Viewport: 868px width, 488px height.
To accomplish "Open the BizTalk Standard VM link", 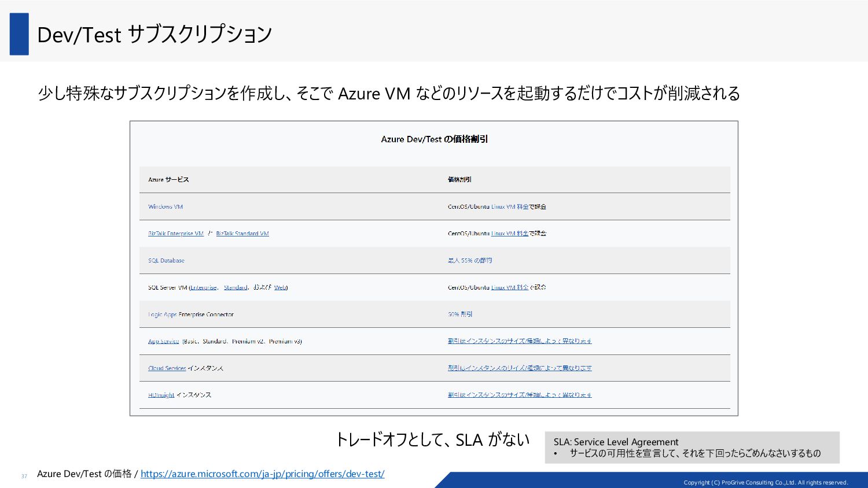I will 242,234.
